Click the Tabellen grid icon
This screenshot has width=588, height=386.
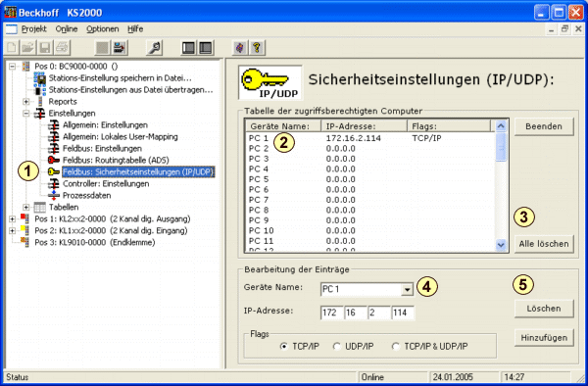click(x=40, y=207)
